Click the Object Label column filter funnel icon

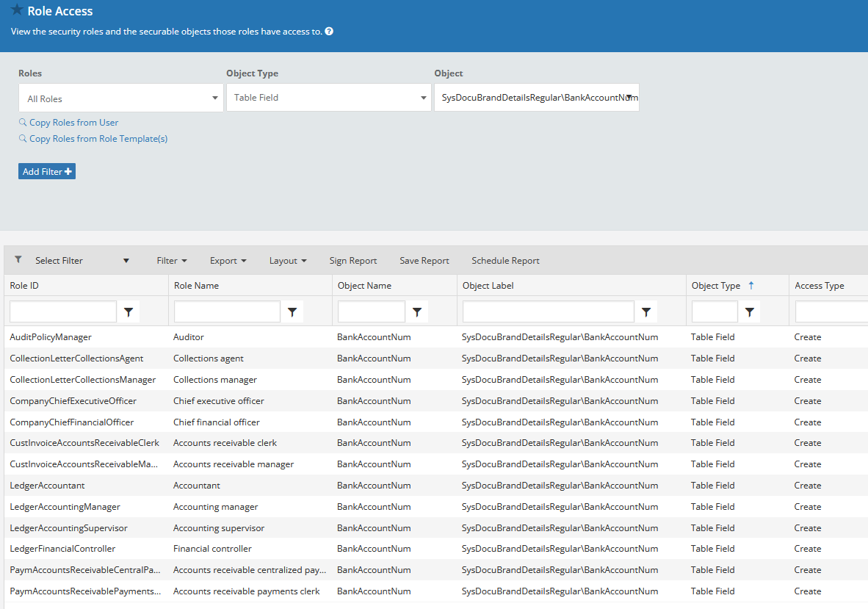tap(646, 312)
